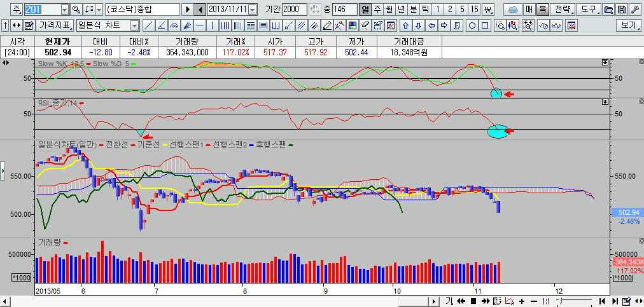This screenshot has width=644, height=307.
Task: Open the 도구 tools menu
Action: (589, 10)
